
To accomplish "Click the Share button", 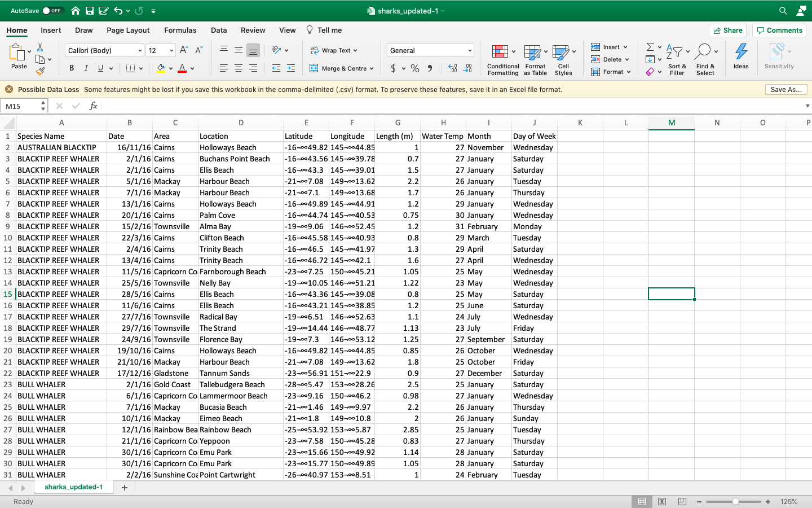I will tap(727, 30).
